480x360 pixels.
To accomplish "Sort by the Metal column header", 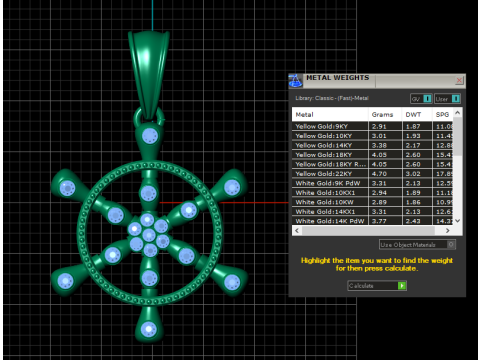I will click(330, 114).
